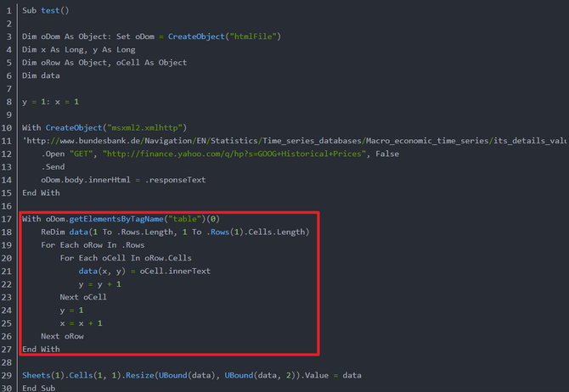Click line number 16 in the gutter
This screenshot has height=392, width=569.
tap(7, 206)
